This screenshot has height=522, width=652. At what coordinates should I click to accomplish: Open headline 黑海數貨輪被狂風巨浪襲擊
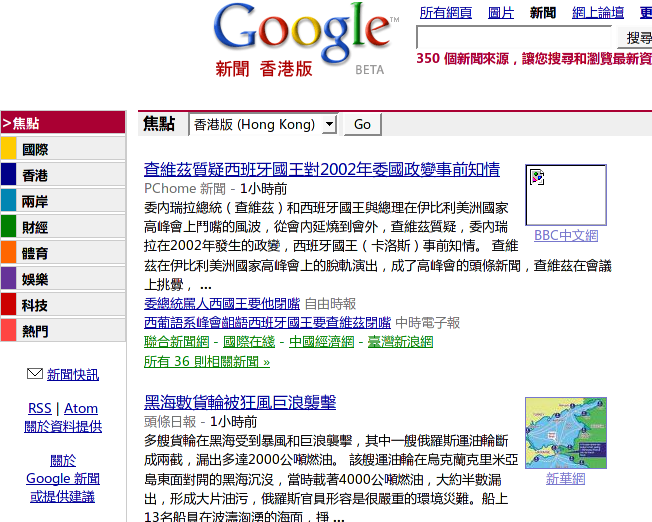coord(240,402)
